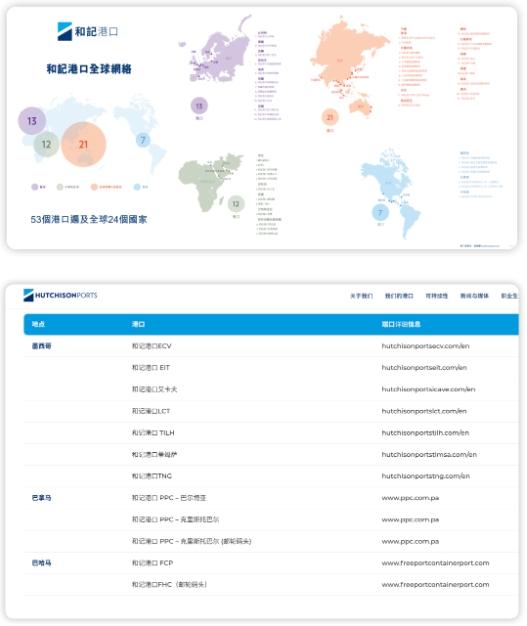Click the 53個港口遍及全球24個國家 caption
Image resolution: width=527 pixels, height=626 pixels.
89,219
